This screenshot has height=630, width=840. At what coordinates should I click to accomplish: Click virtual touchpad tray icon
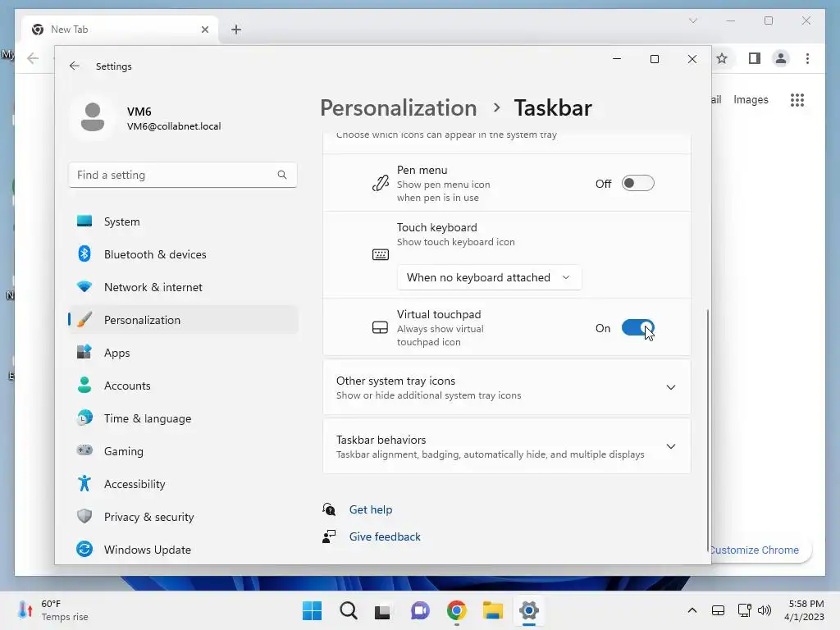tap(718, 610)
